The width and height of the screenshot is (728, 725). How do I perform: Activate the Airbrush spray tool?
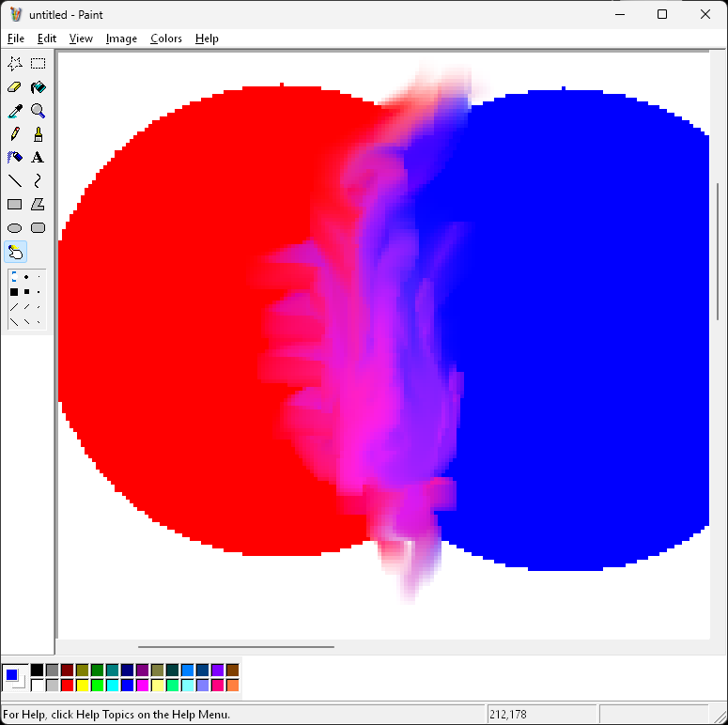click(x=15, y=158)
